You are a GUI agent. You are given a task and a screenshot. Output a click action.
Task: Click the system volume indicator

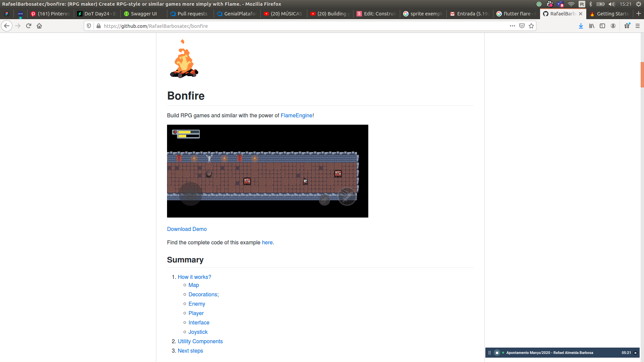click(612, 4)
